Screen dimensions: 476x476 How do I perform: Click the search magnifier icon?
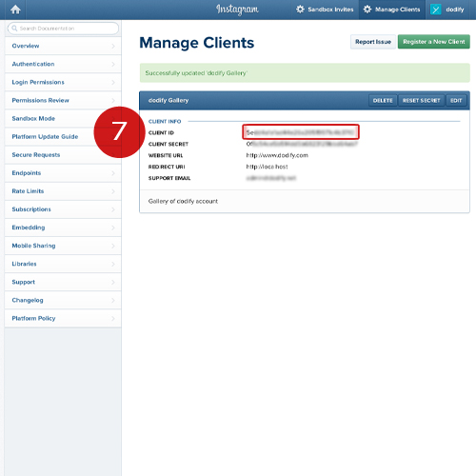(x=14, y=29)
